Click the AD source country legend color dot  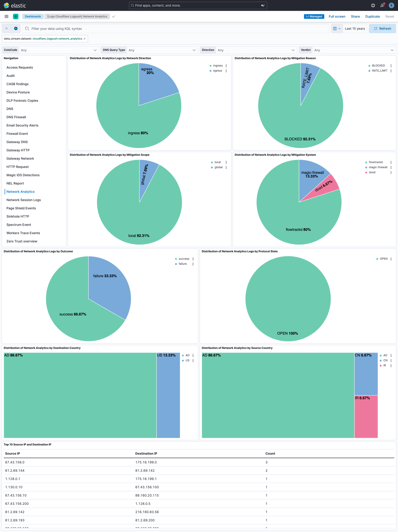(x=381, y=356)
